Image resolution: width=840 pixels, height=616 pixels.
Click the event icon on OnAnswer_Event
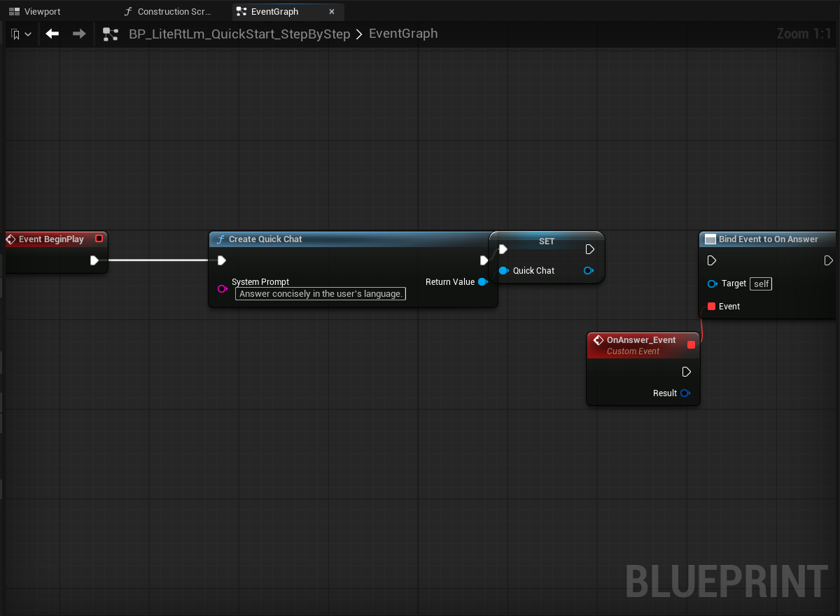tap(598, 340)
